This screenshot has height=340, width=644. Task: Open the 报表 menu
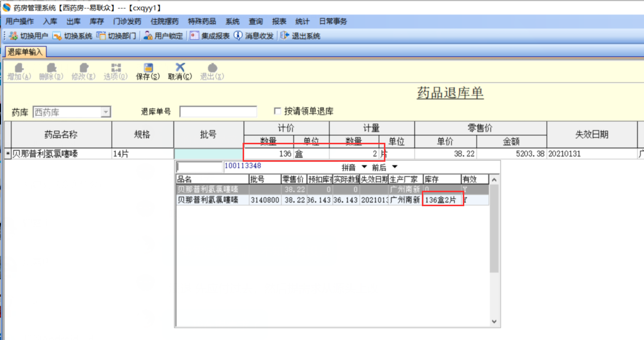click(x=280, y=21)
